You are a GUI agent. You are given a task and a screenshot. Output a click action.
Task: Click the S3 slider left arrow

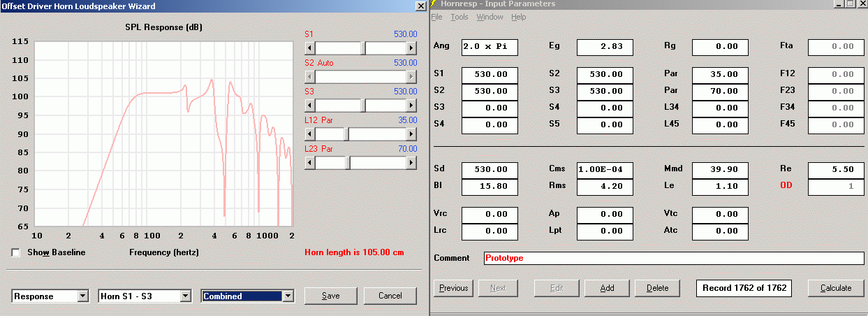310,106
